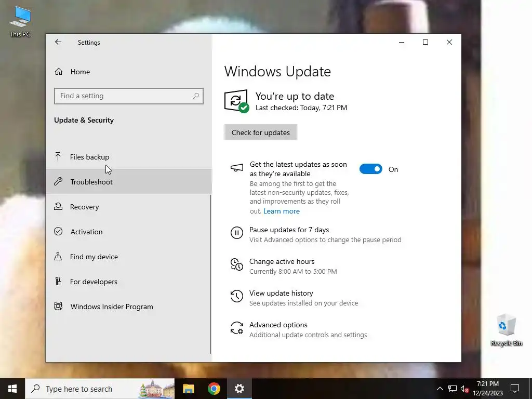
Task: Click the Windows Update page title
Action: pos(277,72)
